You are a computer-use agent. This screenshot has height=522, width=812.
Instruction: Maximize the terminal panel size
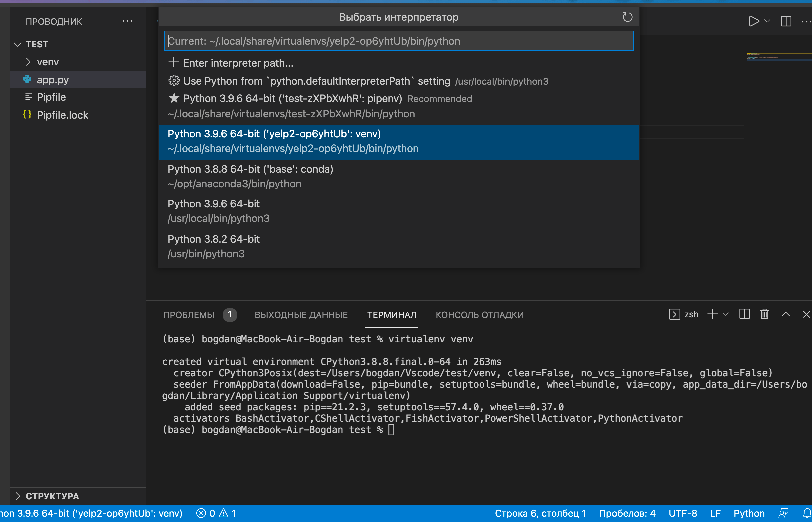(x=786, y=314)
